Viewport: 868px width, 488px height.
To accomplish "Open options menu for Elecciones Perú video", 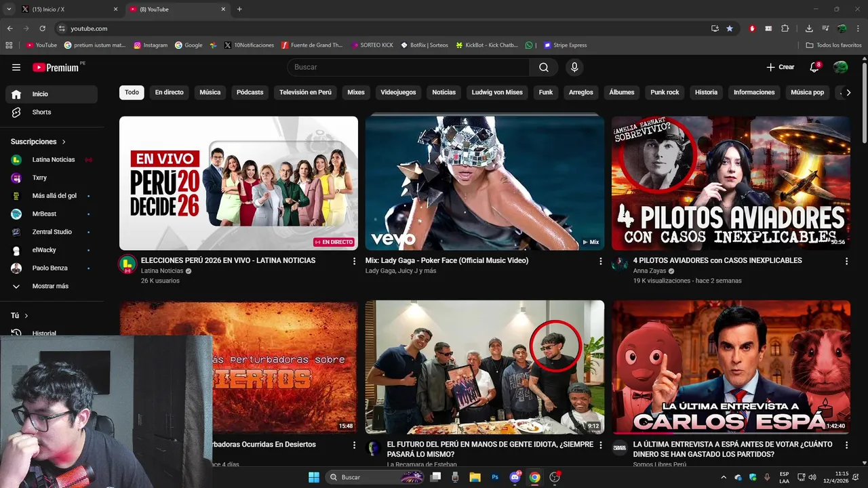I will [x=354, y=261].
